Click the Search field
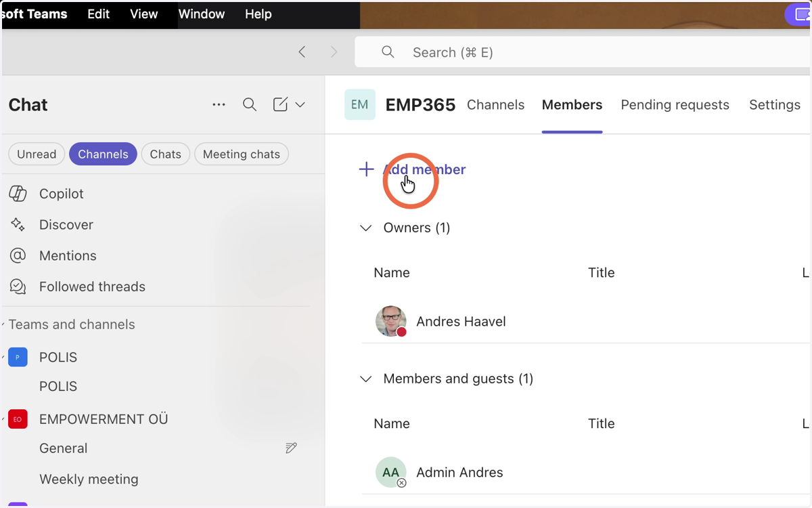 582,52
